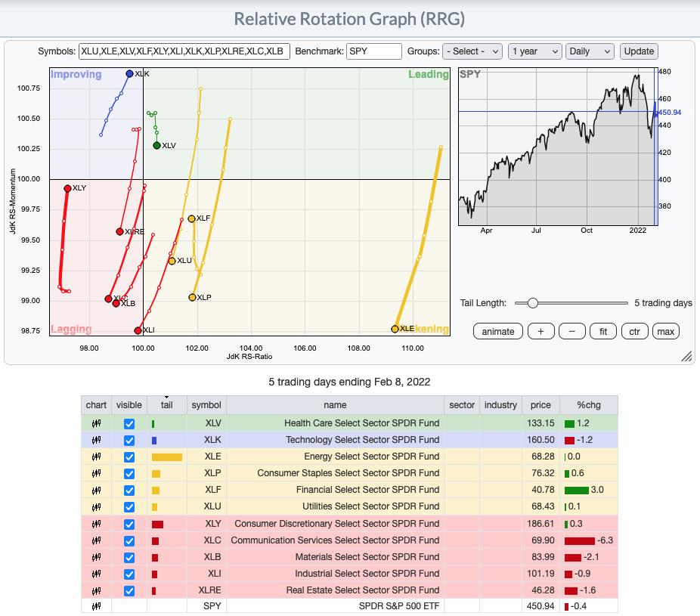Click the SPY chart date marker line

click(655, 147)
